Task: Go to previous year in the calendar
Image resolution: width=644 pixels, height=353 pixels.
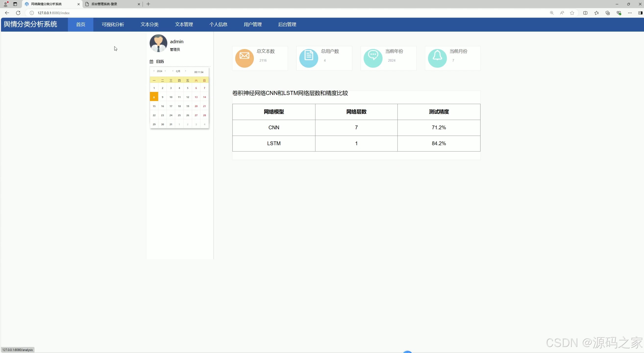Action: (154, 71)
